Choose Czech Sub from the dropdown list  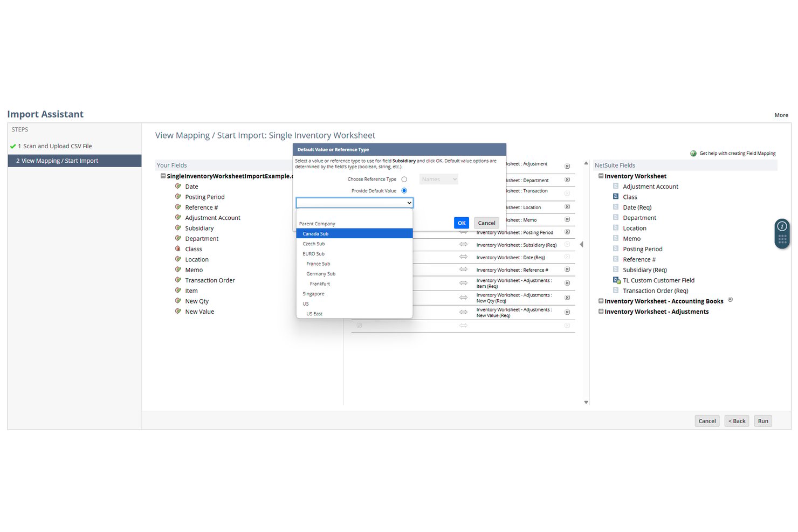pos(355,244)
